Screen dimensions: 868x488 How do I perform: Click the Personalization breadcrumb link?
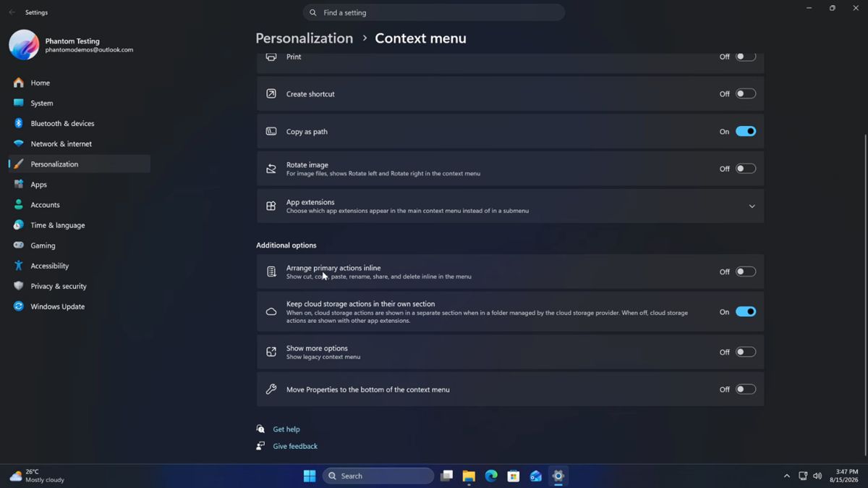click(305, 38)
